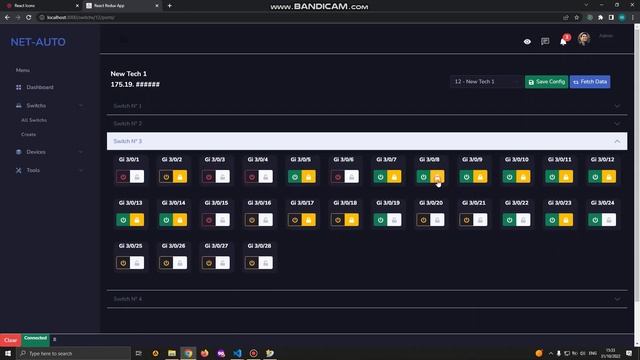Open Firefox from the taskbar

click(x=204, y=353)
